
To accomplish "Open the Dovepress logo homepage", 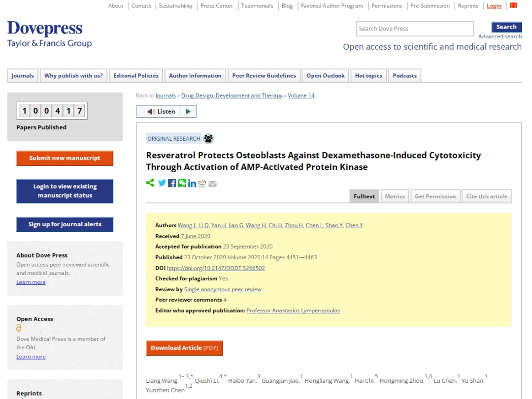I will click(x=49, y=34).
